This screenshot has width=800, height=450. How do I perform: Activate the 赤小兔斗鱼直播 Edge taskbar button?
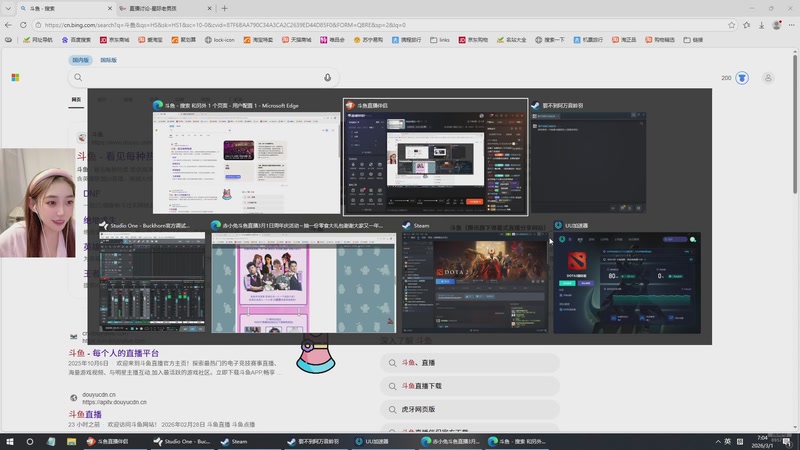450,441
